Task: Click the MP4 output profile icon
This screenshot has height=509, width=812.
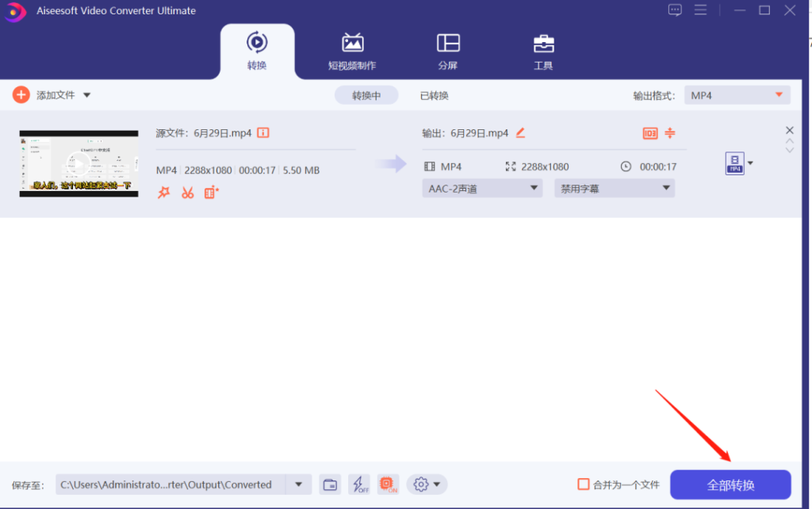Action: tap(734, 163)
